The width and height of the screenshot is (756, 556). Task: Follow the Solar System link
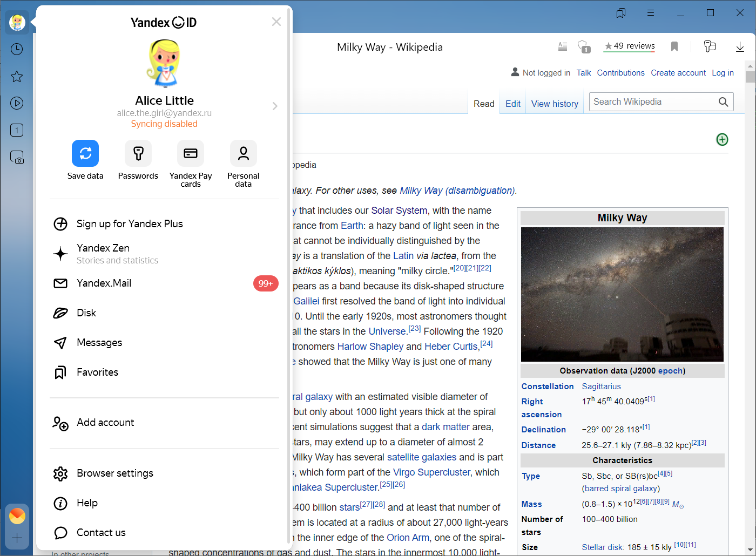point(399,211)
